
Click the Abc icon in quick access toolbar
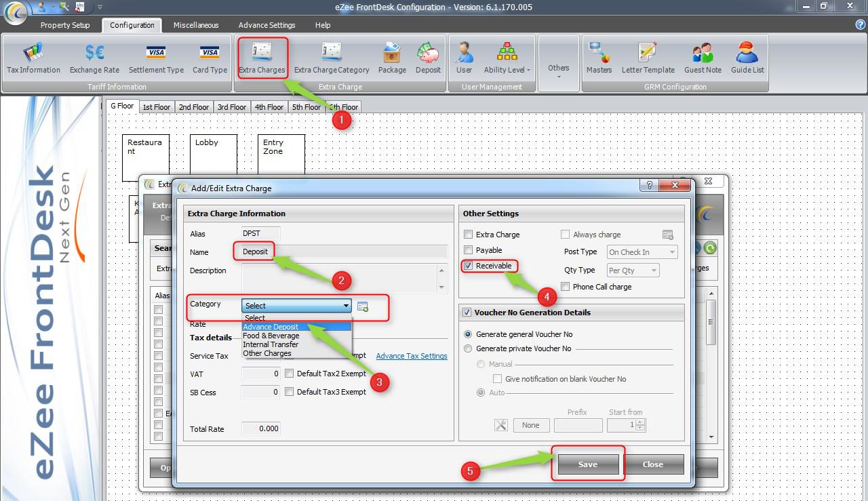80,7
